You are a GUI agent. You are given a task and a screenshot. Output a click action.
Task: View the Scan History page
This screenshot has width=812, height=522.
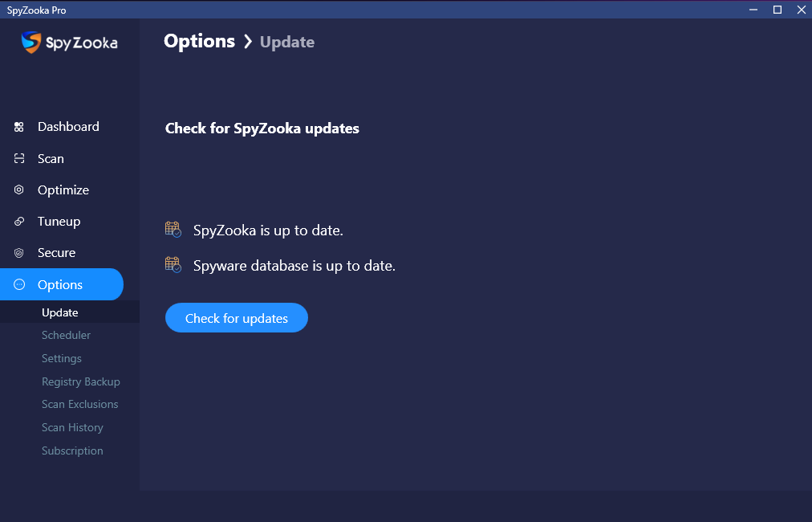pos(72,427)
